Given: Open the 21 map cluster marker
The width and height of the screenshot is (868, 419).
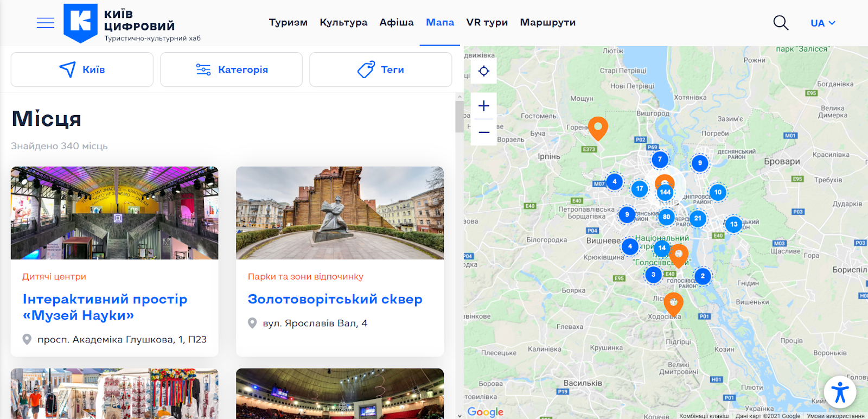Looking at the screenshot, I should [x=698, y=218].
